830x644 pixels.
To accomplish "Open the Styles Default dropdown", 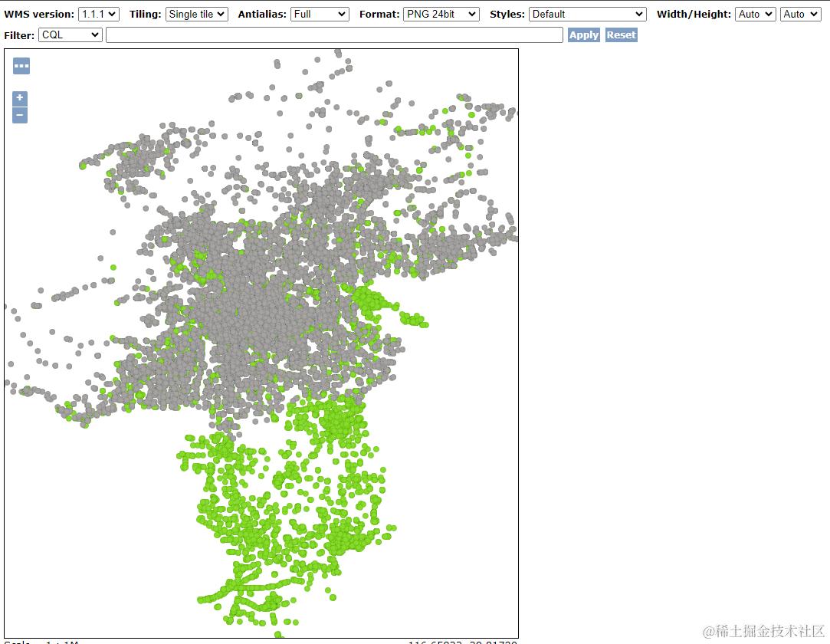I will click(x=587, y=15).
